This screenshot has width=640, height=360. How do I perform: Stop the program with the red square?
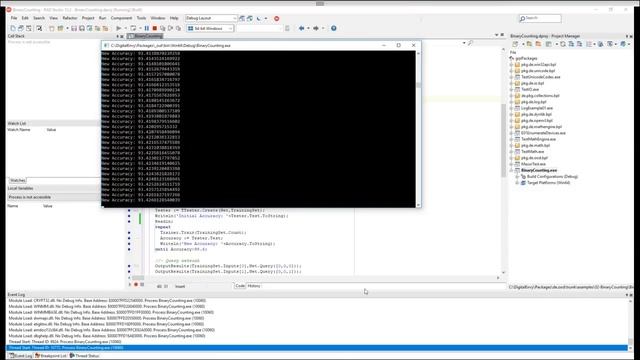coord(155,28)
